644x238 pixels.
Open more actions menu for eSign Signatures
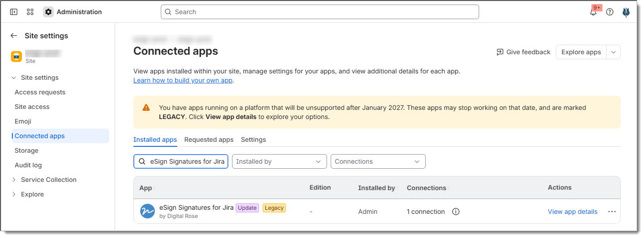[x=612, y=212]
